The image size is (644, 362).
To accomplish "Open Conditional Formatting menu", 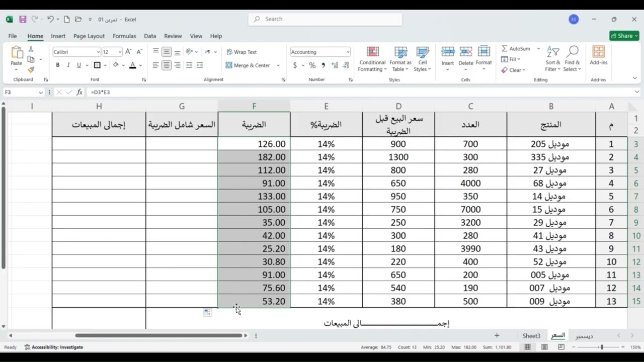I will click(x=372, y=59).
